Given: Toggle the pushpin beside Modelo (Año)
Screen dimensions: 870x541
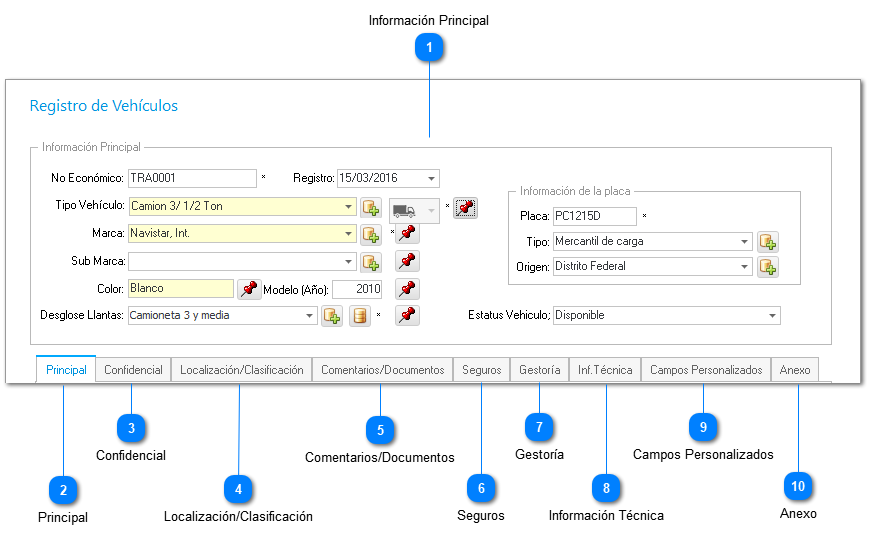Looking at the screenshot, I should pos(407,289).
